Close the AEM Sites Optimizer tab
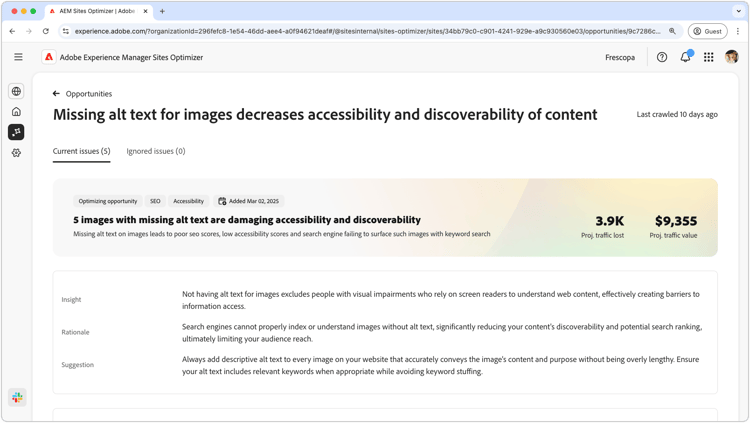 tap(145, 11)
